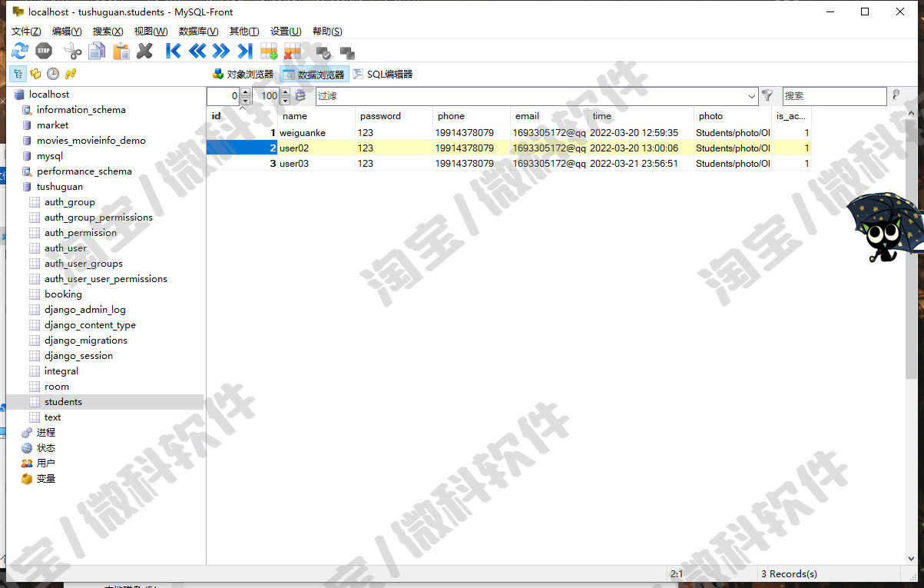Image resolution: width=924 pixels, height=588 pixels.
Task: Open room table
Action: pos(57,387)
